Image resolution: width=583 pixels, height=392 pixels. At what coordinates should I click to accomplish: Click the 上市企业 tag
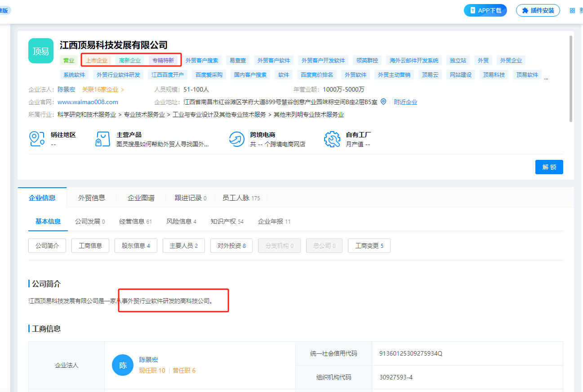point(97,61)
